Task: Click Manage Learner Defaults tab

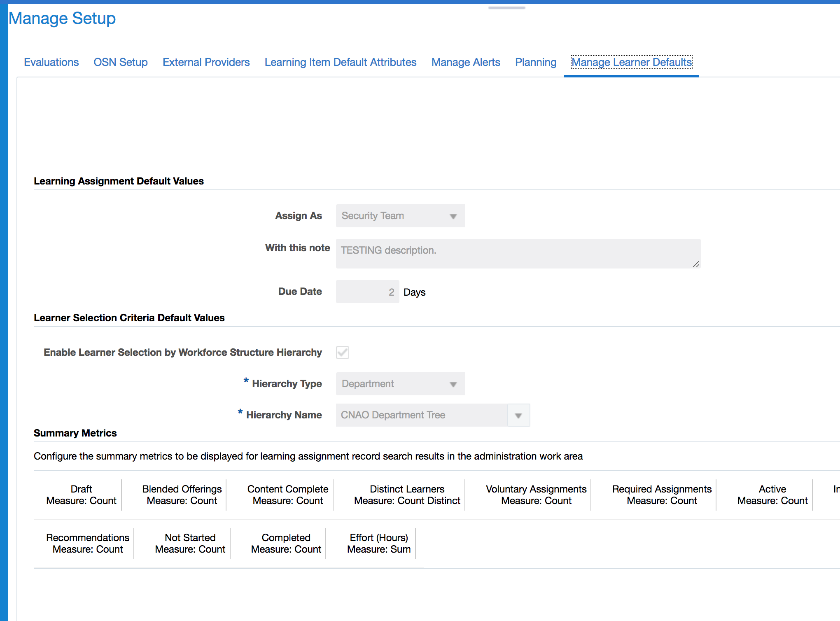Action: point(631,62)
